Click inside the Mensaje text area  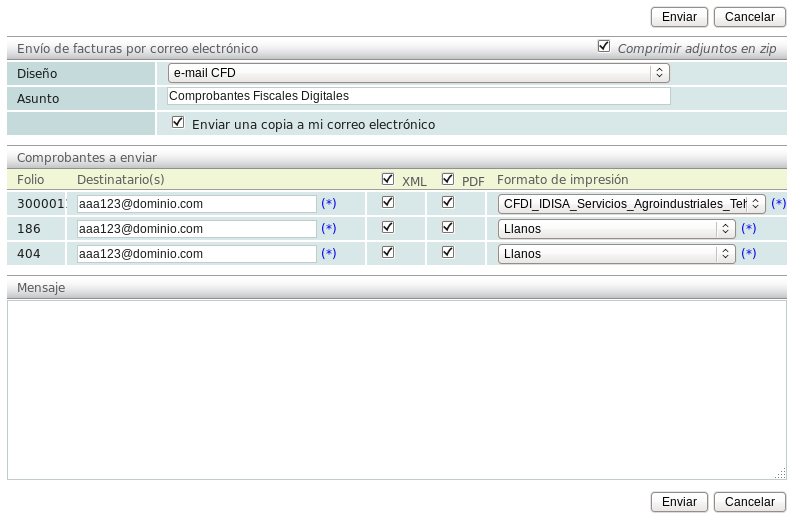tap(396, 390)
